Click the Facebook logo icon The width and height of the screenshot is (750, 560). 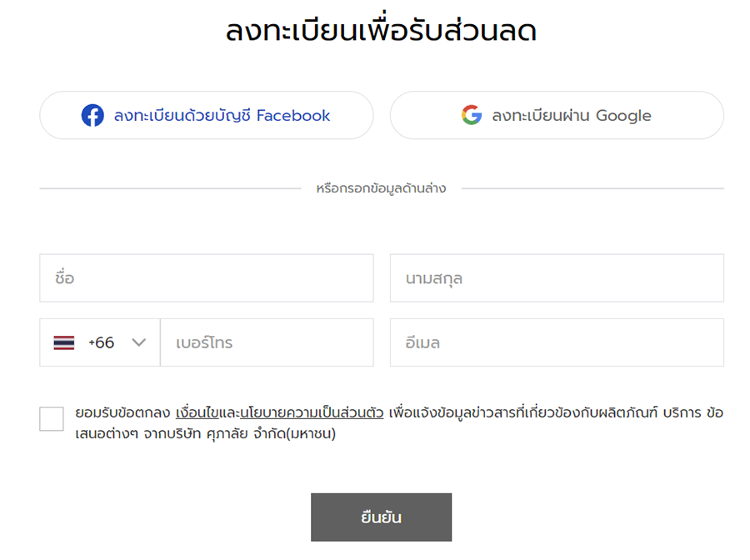(x=92, y=115)
